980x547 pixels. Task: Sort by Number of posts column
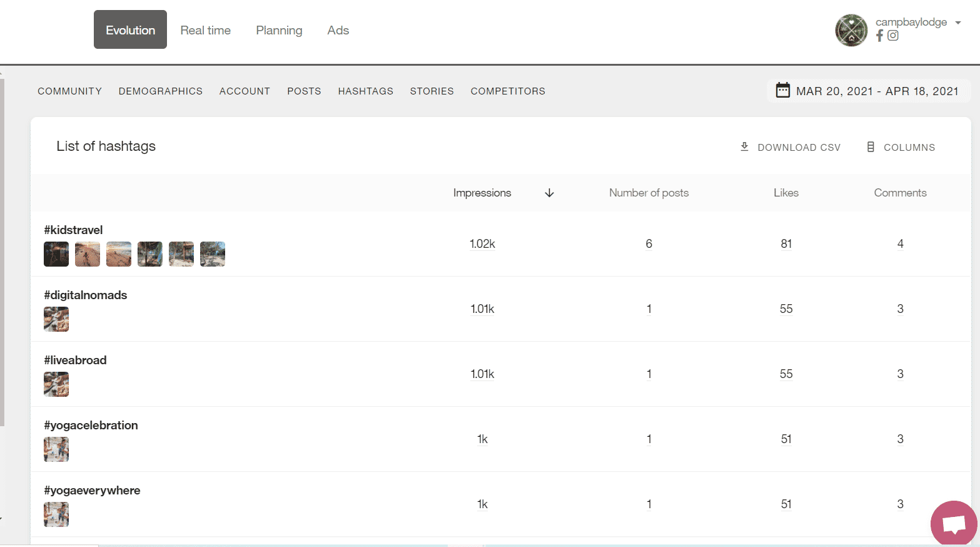click(649, 193)
